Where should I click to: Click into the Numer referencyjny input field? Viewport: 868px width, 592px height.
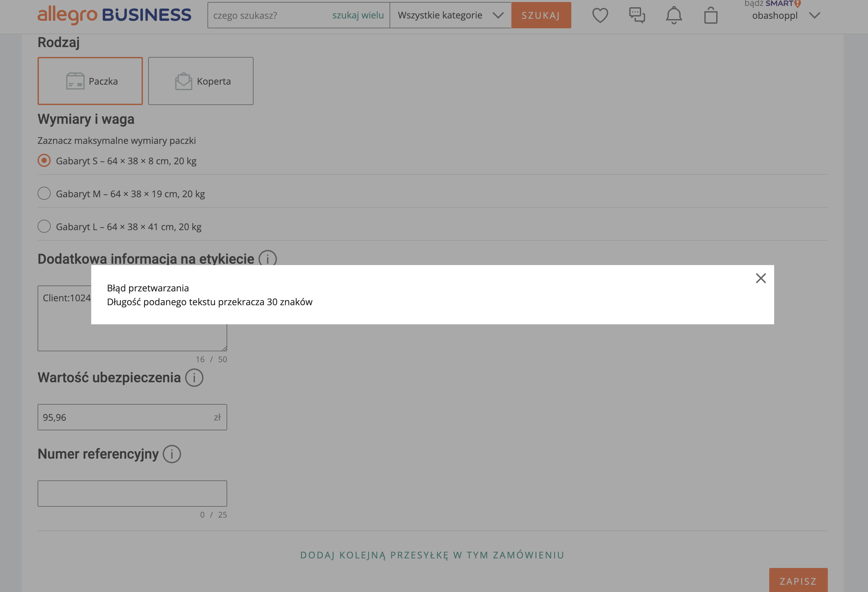132,494
